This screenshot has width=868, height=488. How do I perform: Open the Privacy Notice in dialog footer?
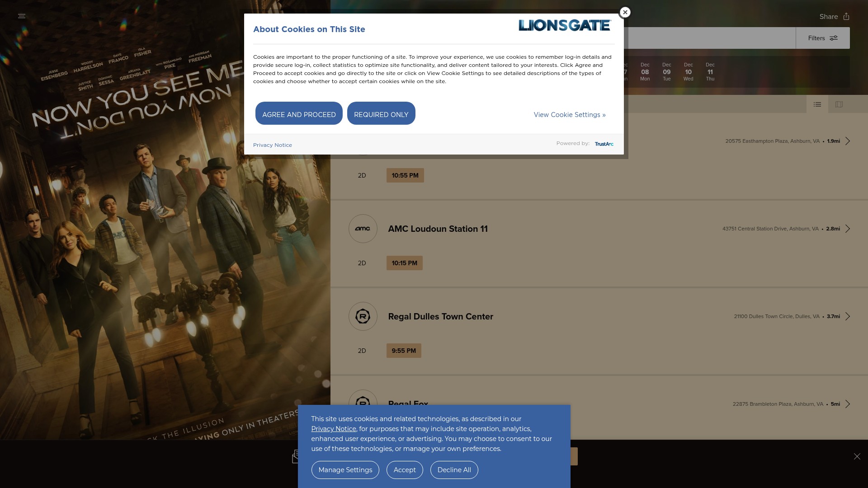pos(273,145)
